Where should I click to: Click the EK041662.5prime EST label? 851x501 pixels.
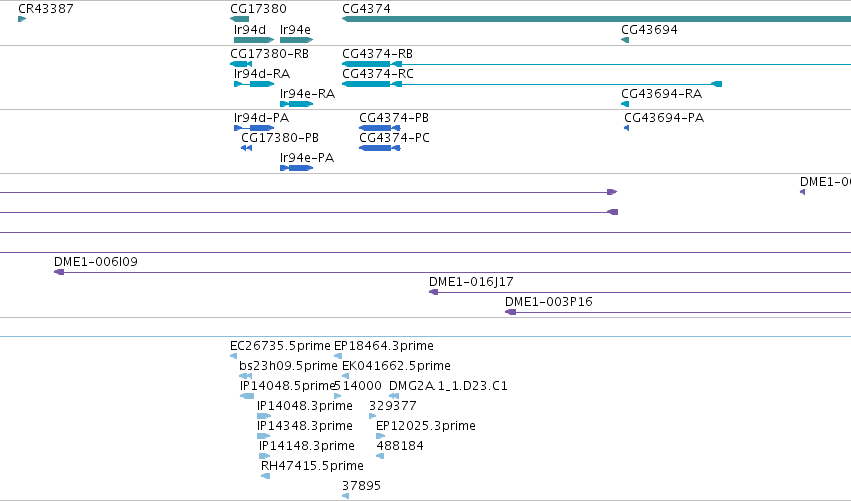coord(396,366)
